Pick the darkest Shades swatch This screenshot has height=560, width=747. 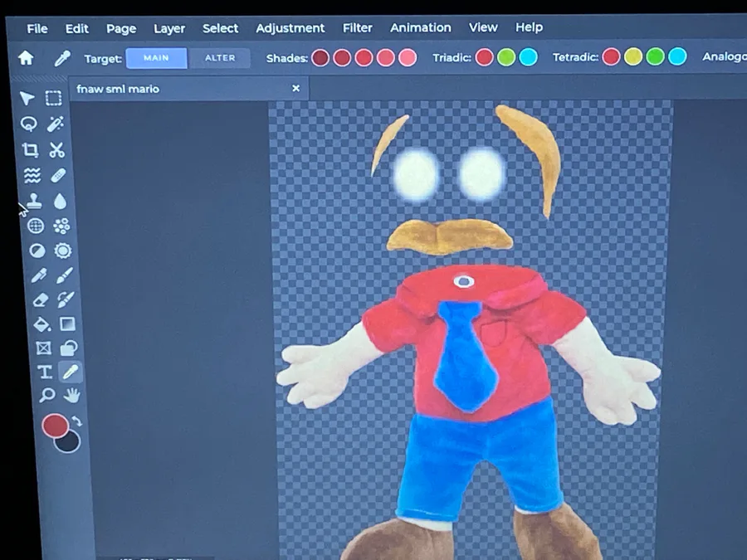[x=320, y=58]
